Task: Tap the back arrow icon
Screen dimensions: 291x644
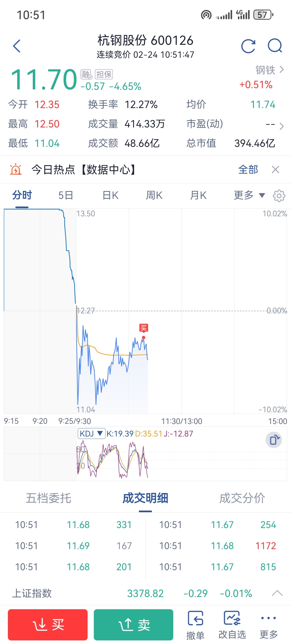Action: pos(17,46)
